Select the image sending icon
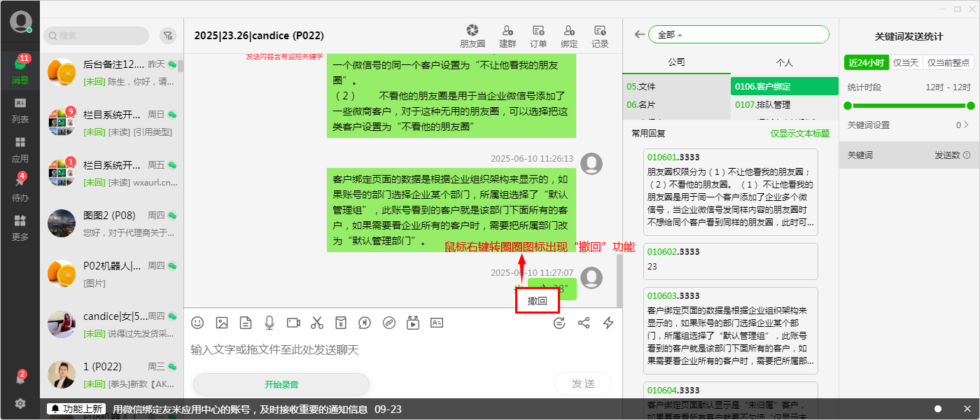This screenshot has width=980, height=420. [x=221, y=323]
